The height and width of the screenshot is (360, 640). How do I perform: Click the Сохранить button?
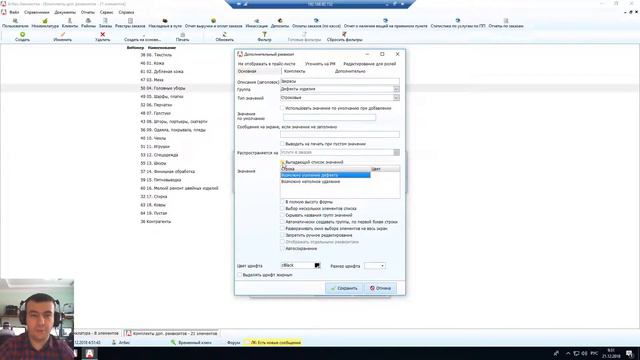pos(344,288)
